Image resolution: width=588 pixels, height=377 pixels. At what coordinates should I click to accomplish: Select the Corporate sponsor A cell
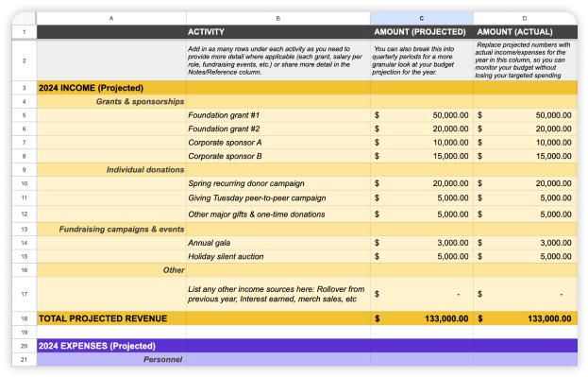point(277,143)
